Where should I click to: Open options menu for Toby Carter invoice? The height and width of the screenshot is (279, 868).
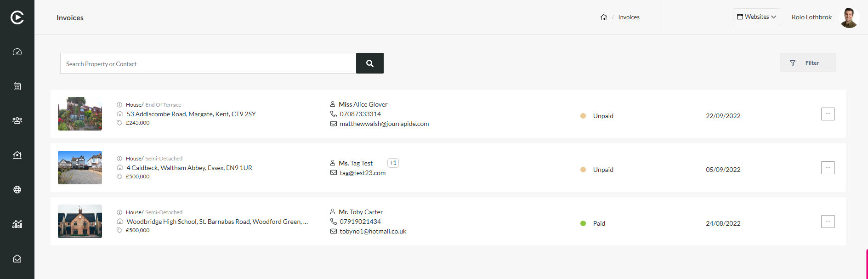pyautogui.click(x=828, y=222)
